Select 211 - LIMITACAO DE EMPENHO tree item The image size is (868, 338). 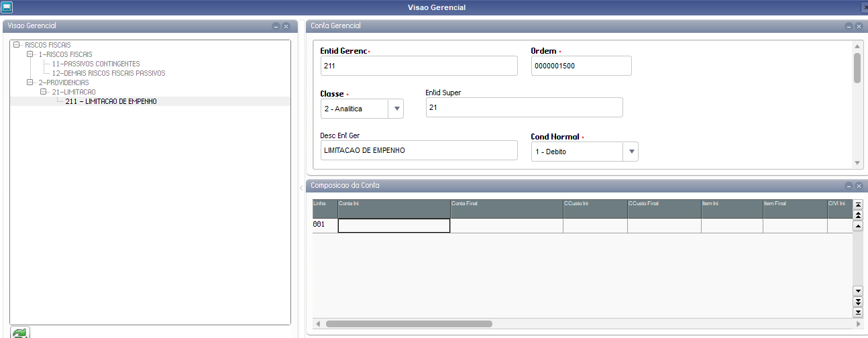(x=111, y=101)
